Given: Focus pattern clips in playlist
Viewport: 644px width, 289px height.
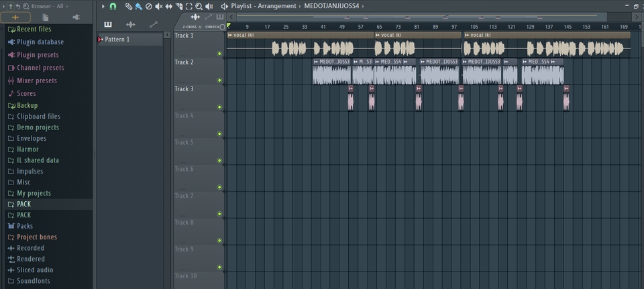Looking at the screenshot, I should [x=220, y=17].
